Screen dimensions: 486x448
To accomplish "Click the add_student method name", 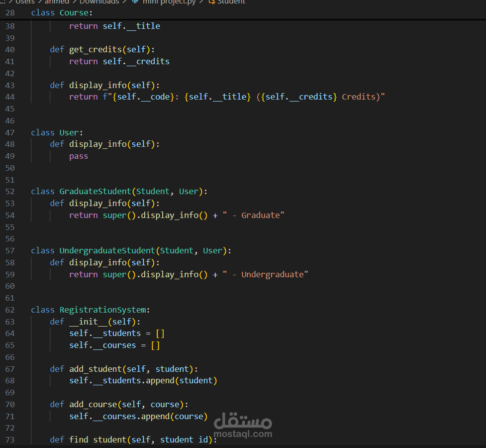I will click(96, 369).
